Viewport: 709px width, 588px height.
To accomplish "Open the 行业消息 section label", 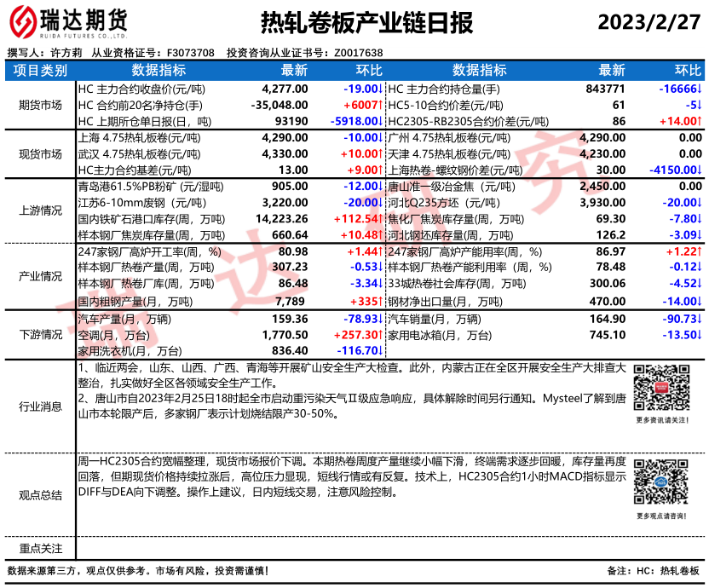I will click(40, 406).
